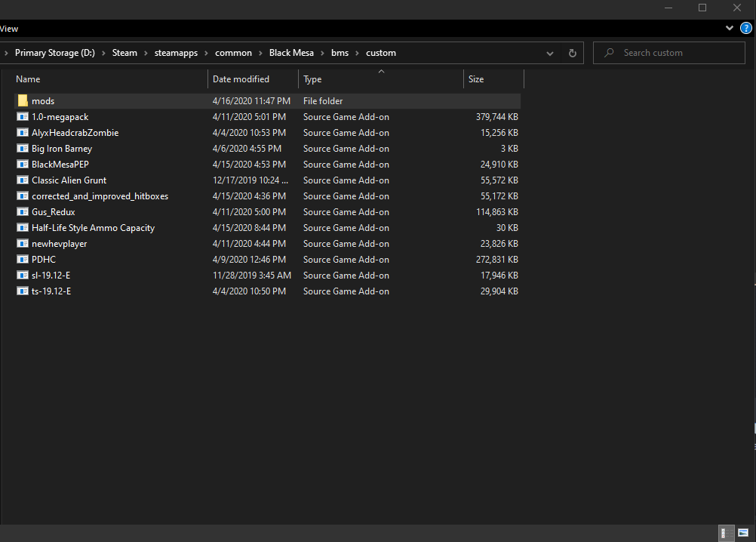Open the address bar history dropdown

(549, 53)
